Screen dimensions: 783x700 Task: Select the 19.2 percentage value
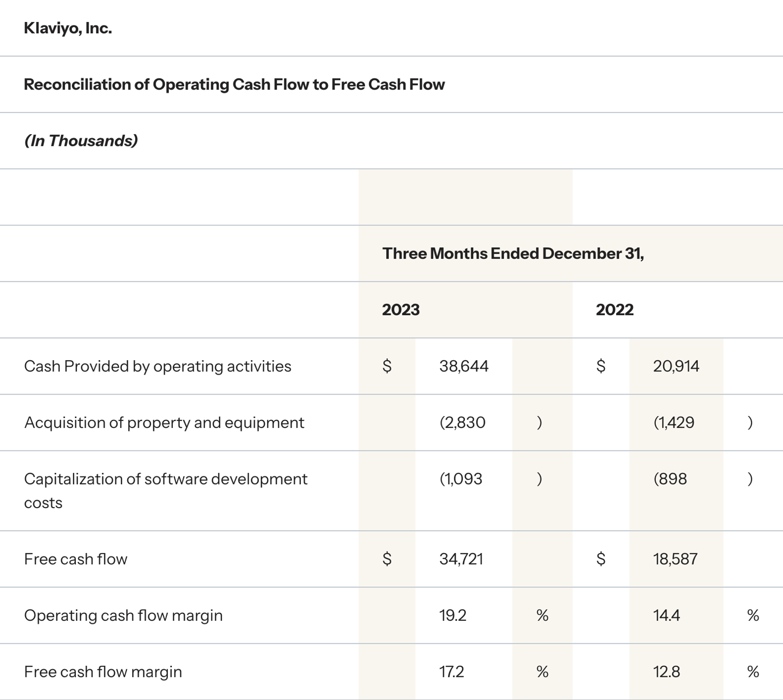(453, 615)
